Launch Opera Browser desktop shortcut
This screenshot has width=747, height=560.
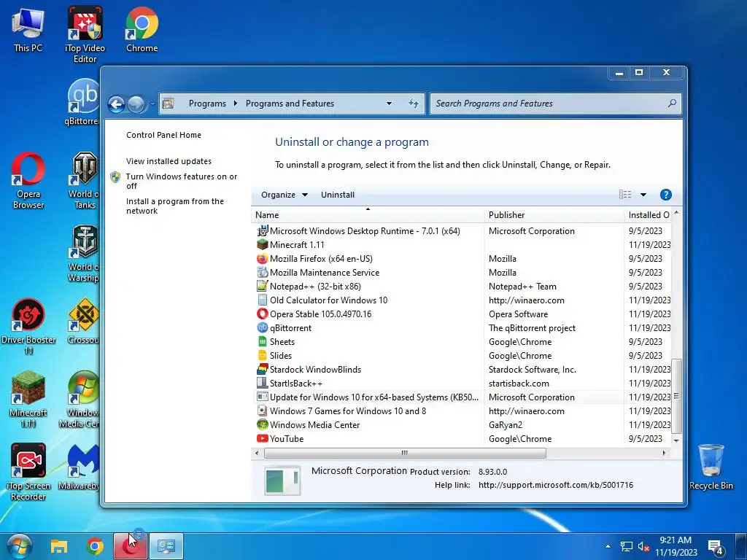[x=28, y=181]
